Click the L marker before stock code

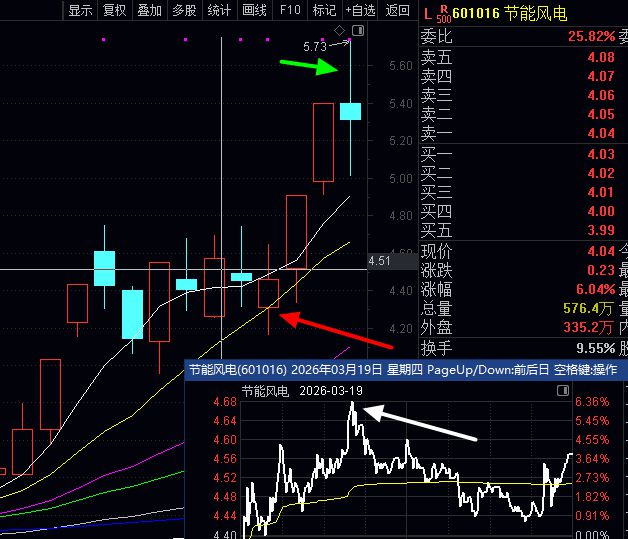(428, 14)
